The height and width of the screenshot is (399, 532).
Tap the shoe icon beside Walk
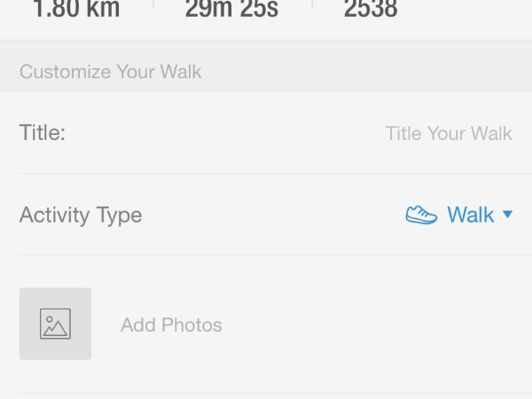421,215
